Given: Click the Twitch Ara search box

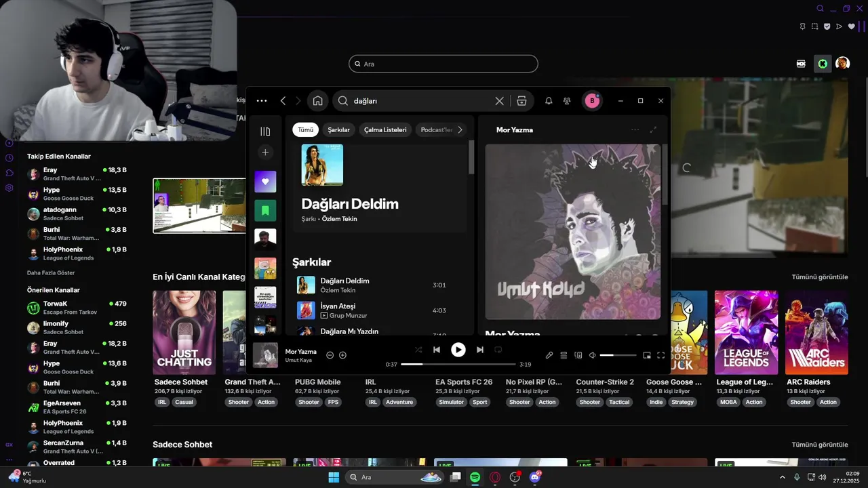Looking at the screenshot, I should (443, 64).
